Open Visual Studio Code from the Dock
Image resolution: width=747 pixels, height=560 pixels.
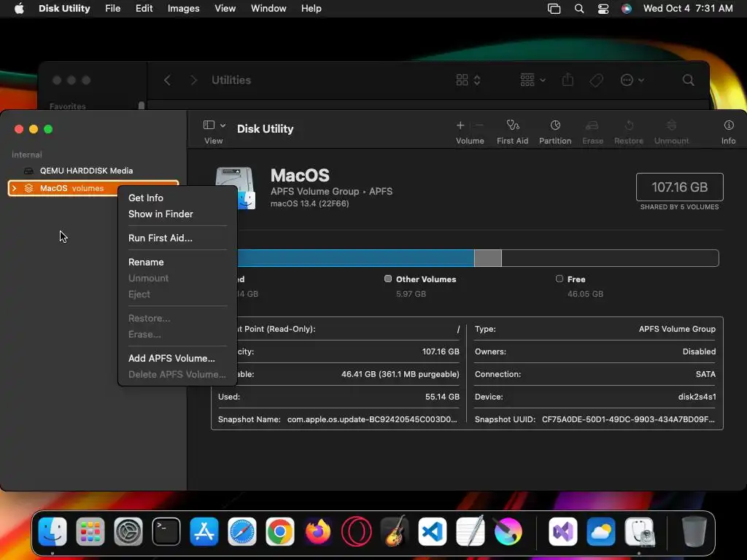[432, 531]
